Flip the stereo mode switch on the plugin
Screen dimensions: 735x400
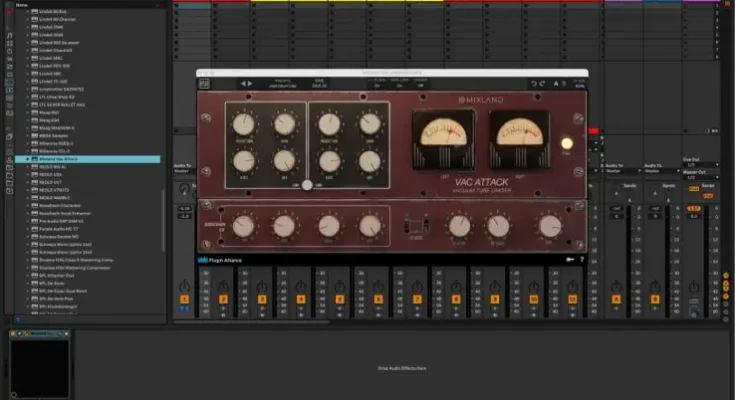click(416, 224)
